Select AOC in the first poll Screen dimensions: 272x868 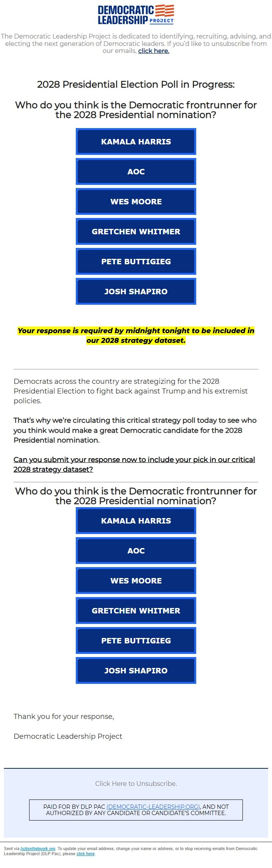(x=136, y=171)
